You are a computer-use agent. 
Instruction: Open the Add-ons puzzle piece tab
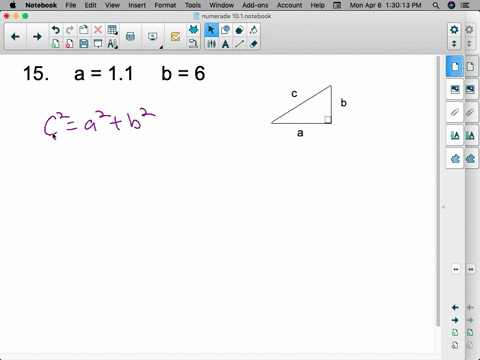pos(455,159)
